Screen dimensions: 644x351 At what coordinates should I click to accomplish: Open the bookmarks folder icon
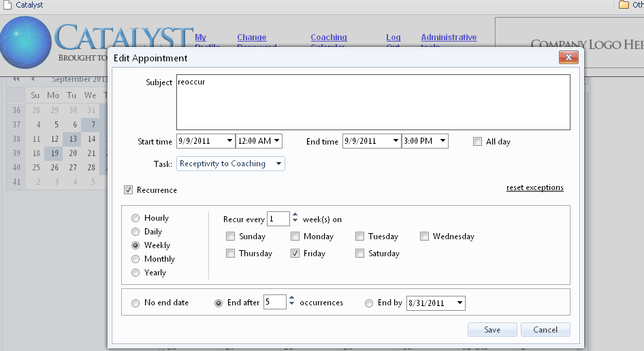point(624,5)
